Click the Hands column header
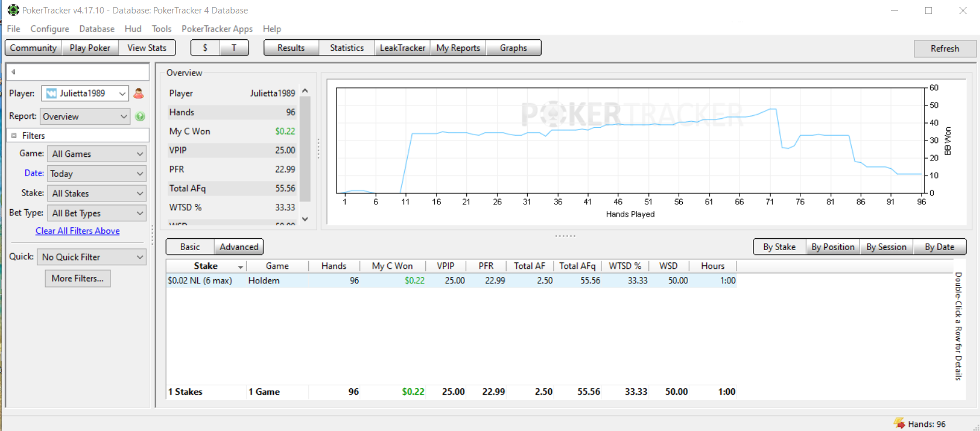Screen dimensions: 980x431 (x=334, y=266)
